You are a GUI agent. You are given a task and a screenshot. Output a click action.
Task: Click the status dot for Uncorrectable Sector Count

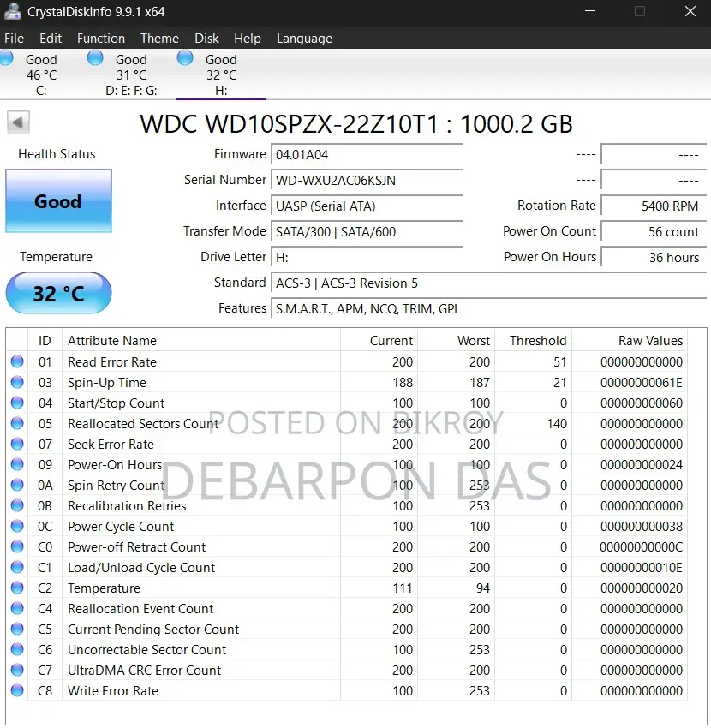coord(17,649)
